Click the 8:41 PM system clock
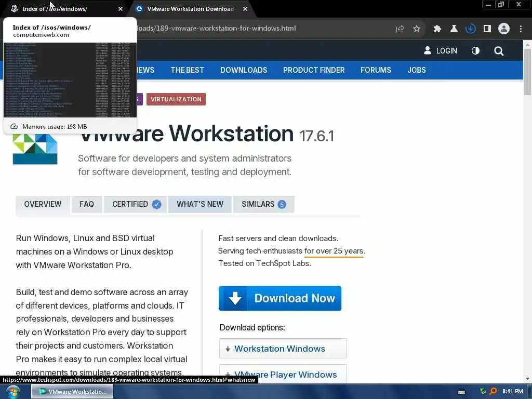532x399 pixels. point(513,392)
